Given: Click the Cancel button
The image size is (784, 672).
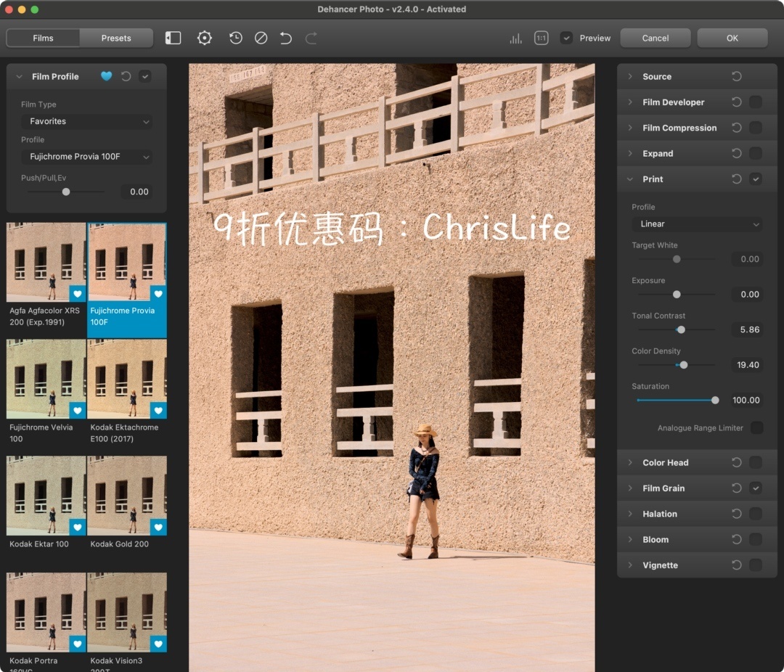Looking at the screenshot, I should coord(655,38).
